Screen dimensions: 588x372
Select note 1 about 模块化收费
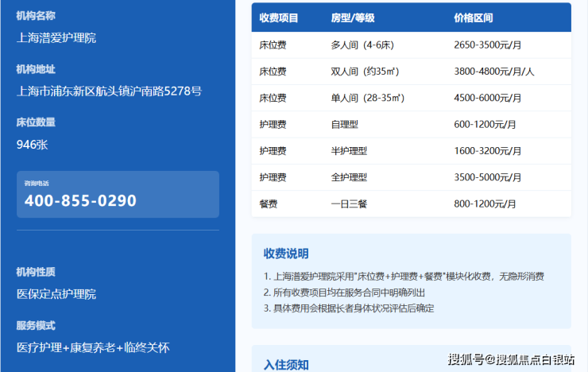[x=404, y=277]
